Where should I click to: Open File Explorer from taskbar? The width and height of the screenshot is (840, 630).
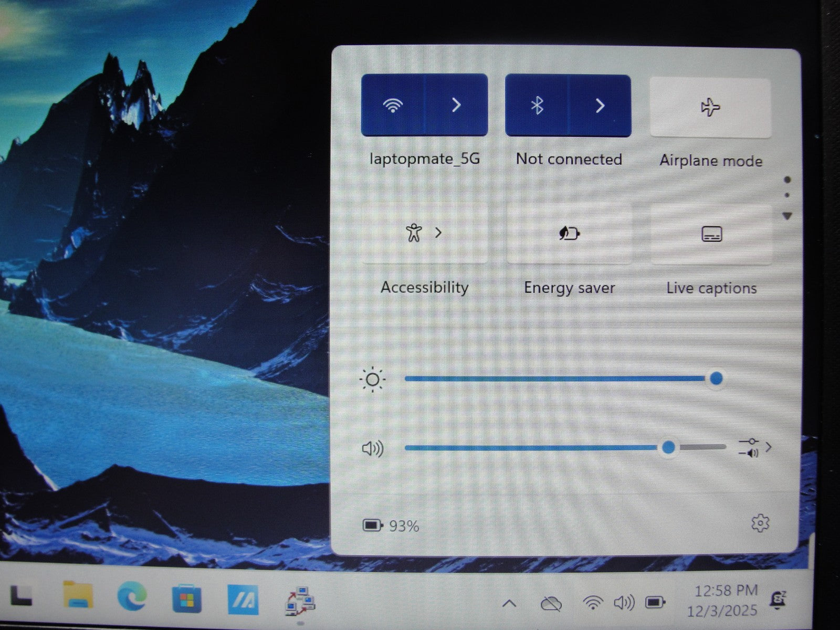click(78, 597)
